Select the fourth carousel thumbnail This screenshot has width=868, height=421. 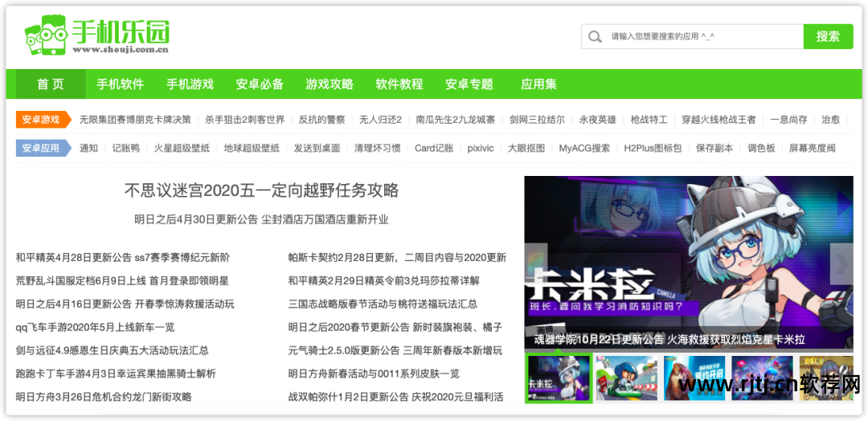tap(762, 378)
